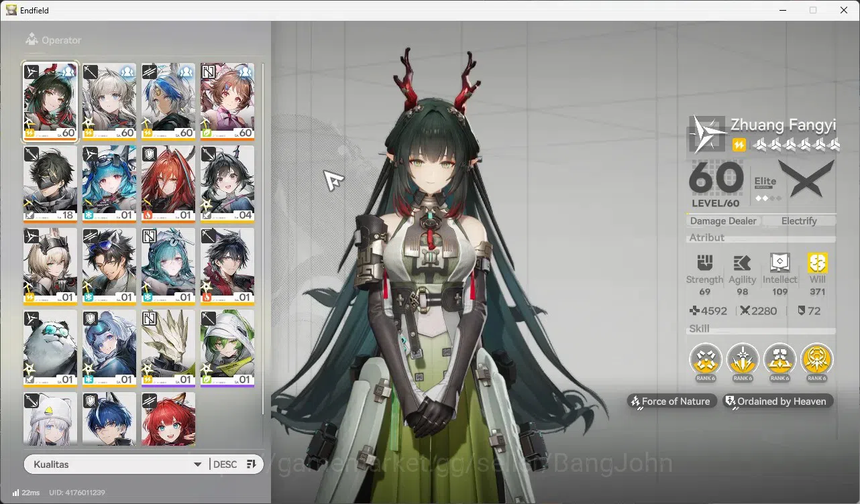Toggle the DESC sort order button
The width and height of the screenshot is (860, 504).
coord(235,464)
